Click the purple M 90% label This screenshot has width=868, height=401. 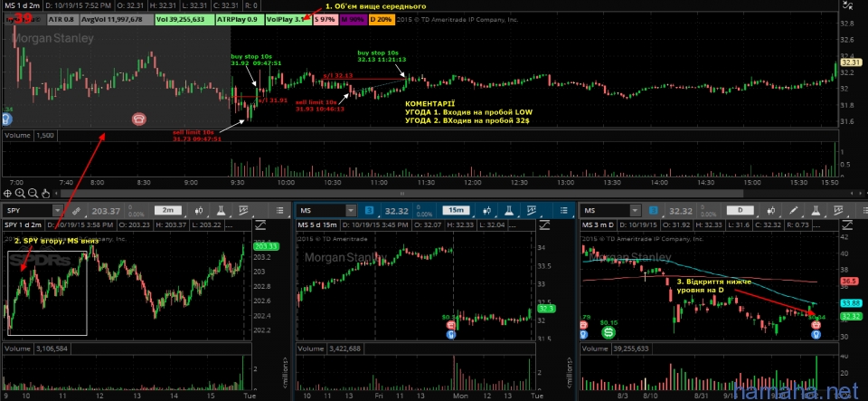352,19
